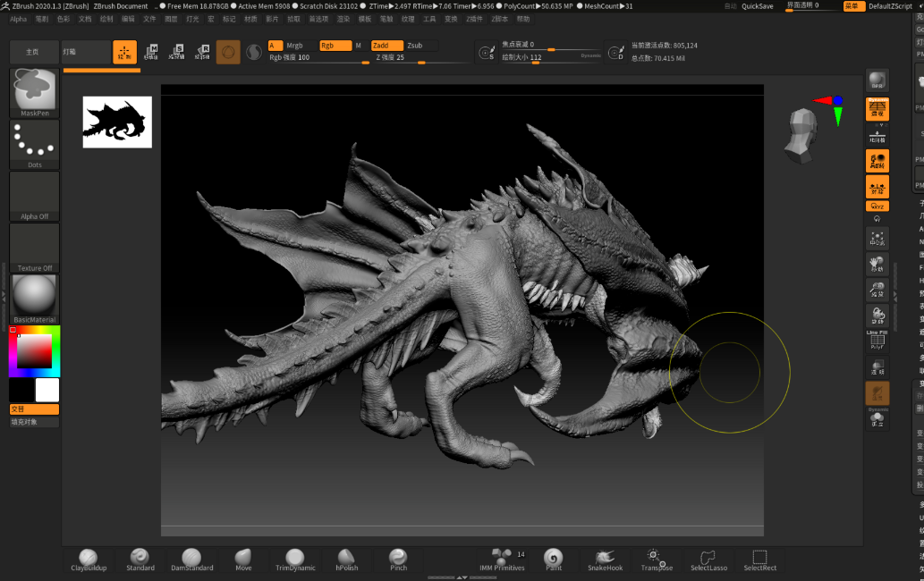924x581 pixels.
Task: Open the BasicMaterial material picker
Action: tap(35, 299)
